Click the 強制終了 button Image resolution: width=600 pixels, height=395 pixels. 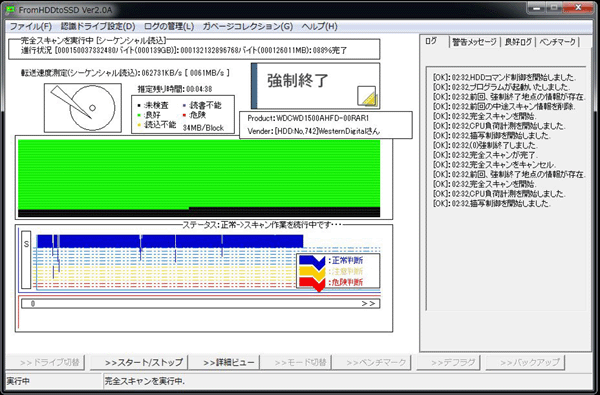[315, 86]
